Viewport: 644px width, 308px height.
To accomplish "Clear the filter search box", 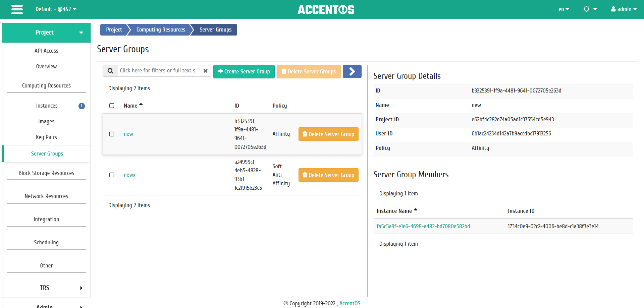I will click(x=205, y=71).
